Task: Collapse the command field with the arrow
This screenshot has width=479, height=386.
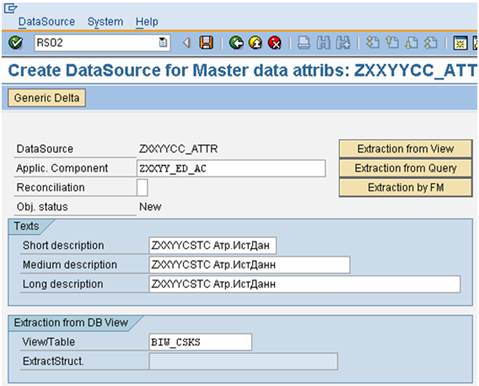Action: [187, 43]
